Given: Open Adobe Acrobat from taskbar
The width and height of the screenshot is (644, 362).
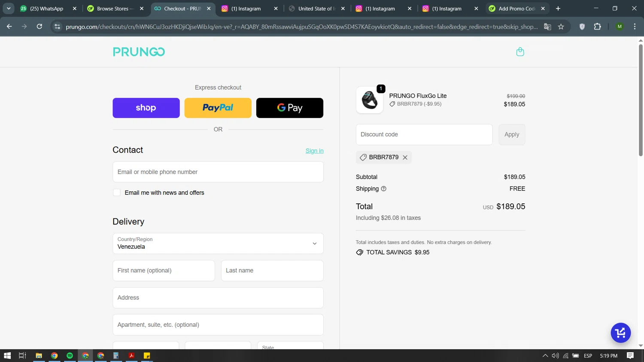Looking at the screenshot, I should pos(131,356).
